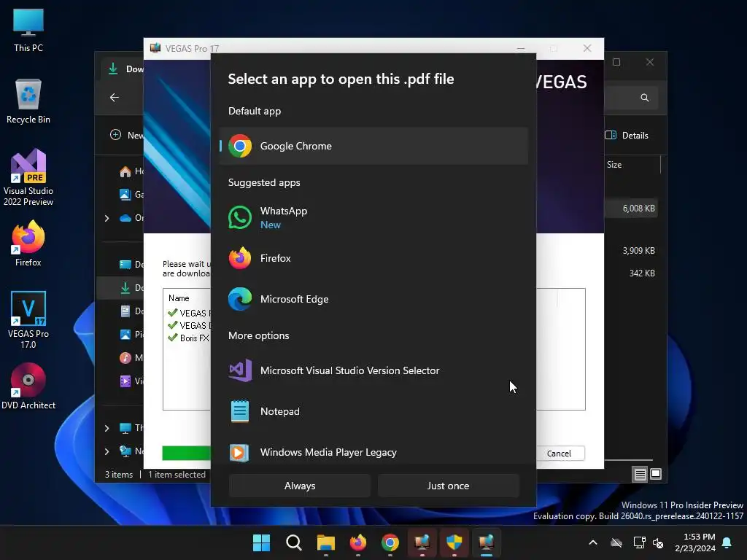Open Visual Studio 2022 Preview shortcut
Image resolution: width=747 pixels, height=560 pixels.
click(28, 178)
